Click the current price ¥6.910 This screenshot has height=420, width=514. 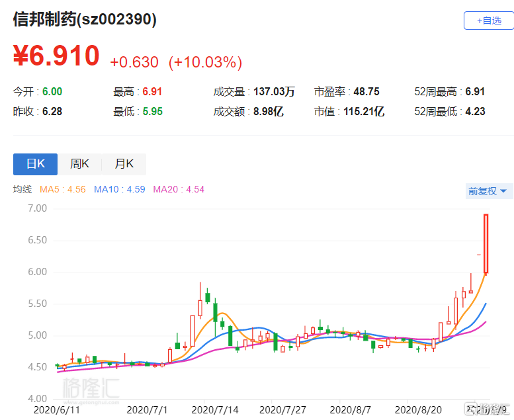(x=56, y=56)
